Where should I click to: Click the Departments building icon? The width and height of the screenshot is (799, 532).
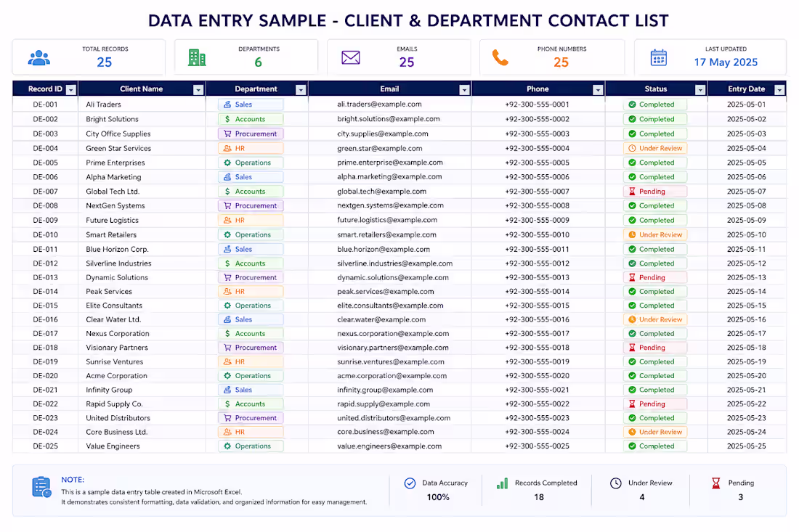197,58
